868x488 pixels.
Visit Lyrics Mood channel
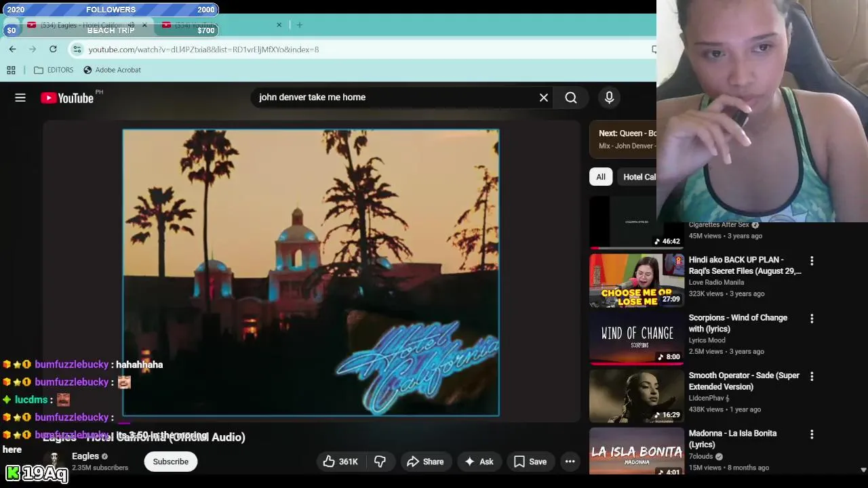(x=707, y=340)
